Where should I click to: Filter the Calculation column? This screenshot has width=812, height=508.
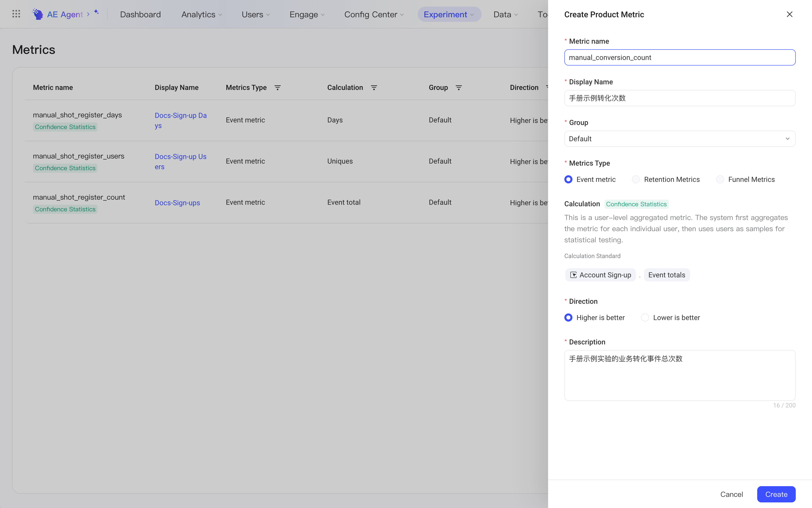click(374, 88)
